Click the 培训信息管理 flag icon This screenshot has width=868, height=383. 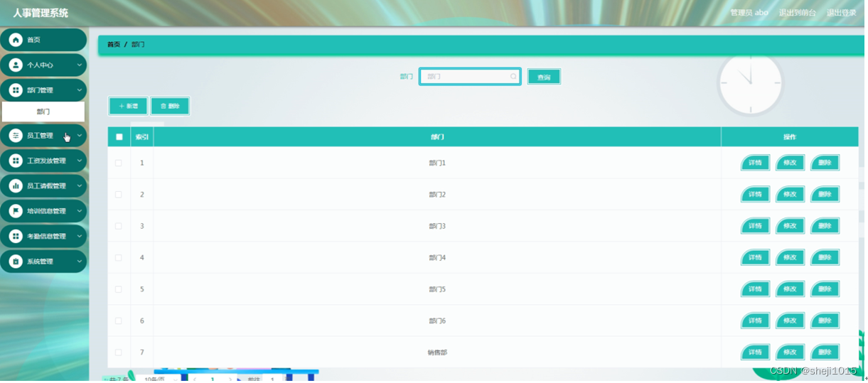tap(16, 211)
